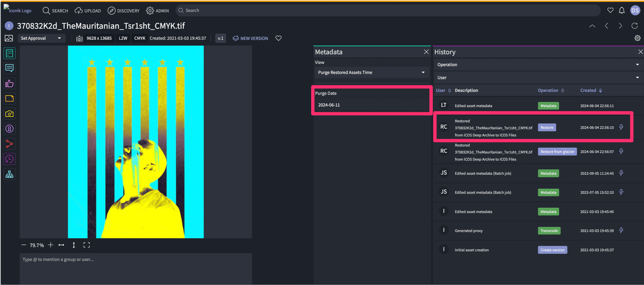Click lightning icon on 2023-07-05 Metadata row

(x=621, y=192)
